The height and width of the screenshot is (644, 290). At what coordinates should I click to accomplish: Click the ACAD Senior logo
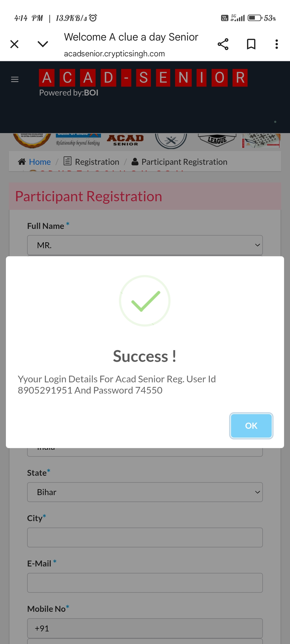(x=125, y=140)
